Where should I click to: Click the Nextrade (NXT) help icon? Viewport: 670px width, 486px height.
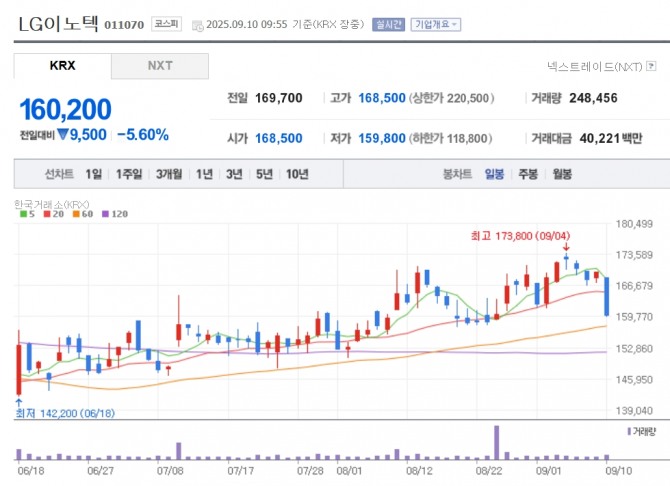[x=651, y=67]
